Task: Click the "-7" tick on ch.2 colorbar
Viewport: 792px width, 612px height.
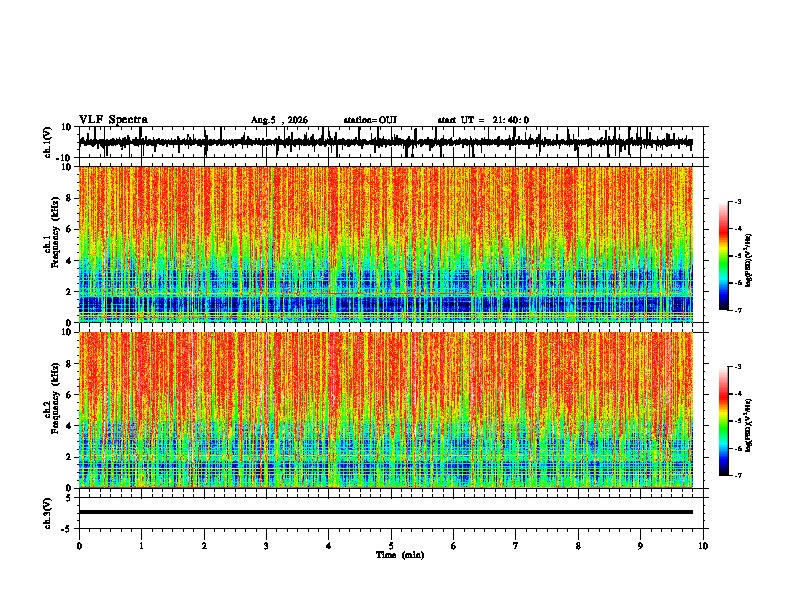Action: coord(738,475)
